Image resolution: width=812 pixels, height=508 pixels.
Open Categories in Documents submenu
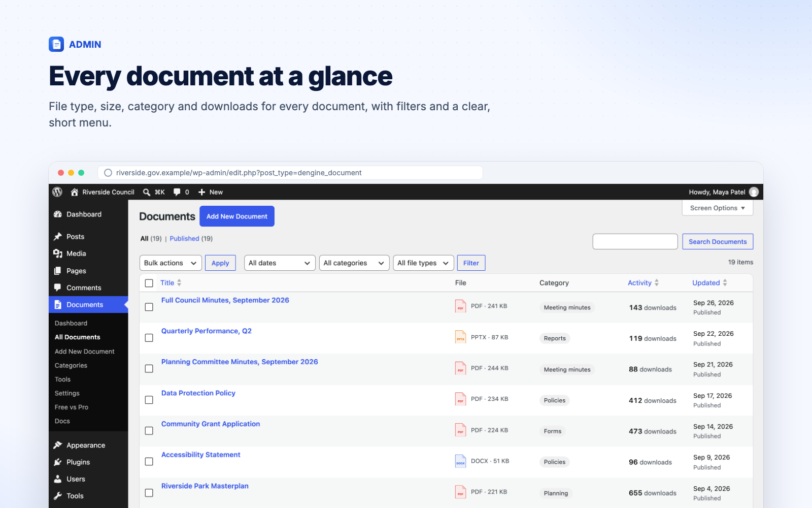point(71,365)
